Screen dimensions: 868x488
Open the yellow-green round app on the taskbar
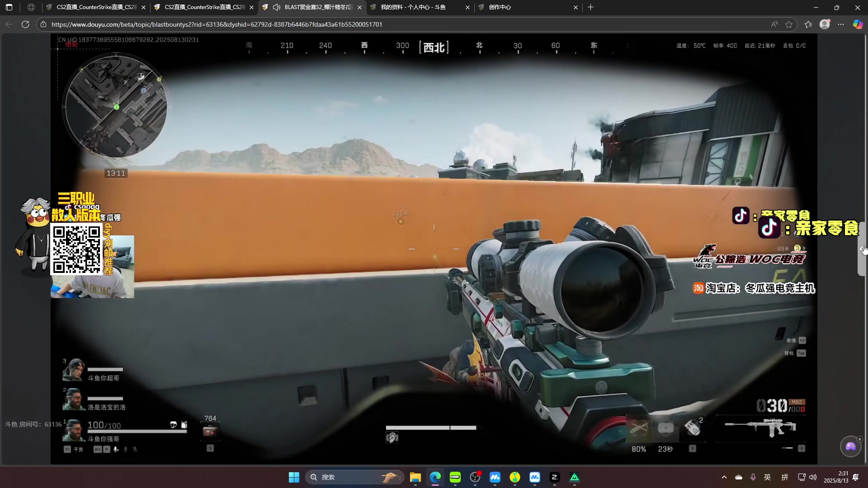tap(514, 477)
